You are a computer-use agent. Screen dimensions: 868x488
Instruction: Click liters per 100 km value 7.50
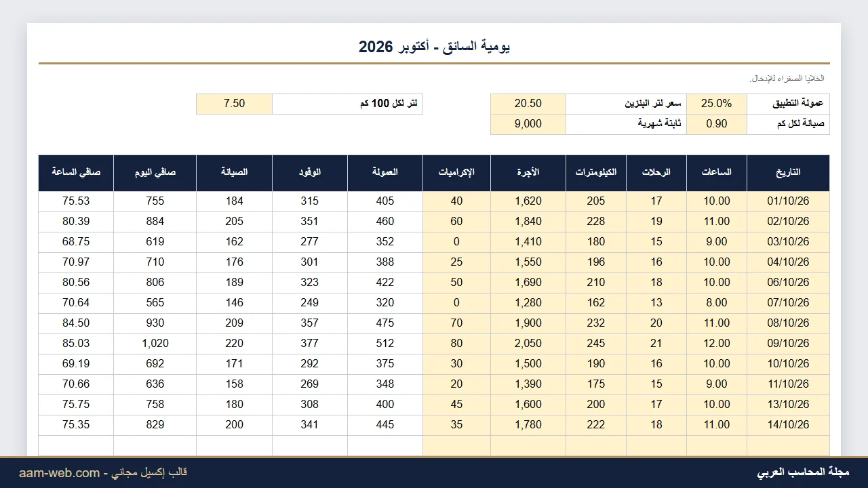pos(234,104)
